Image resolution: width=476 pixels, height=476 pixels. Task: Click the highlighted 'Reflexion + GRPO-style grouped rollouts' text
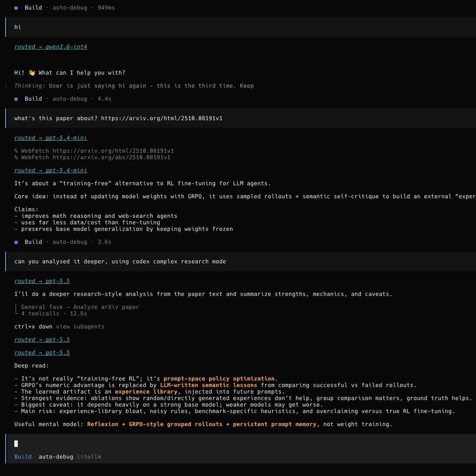pyautogui.click(x=154, y=424)
